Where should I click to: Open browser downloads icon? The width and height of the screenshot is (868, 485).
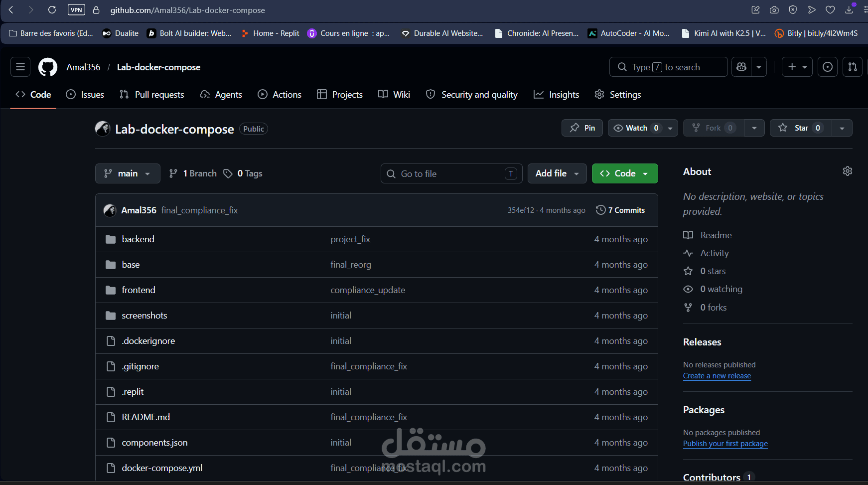point(849,10)
